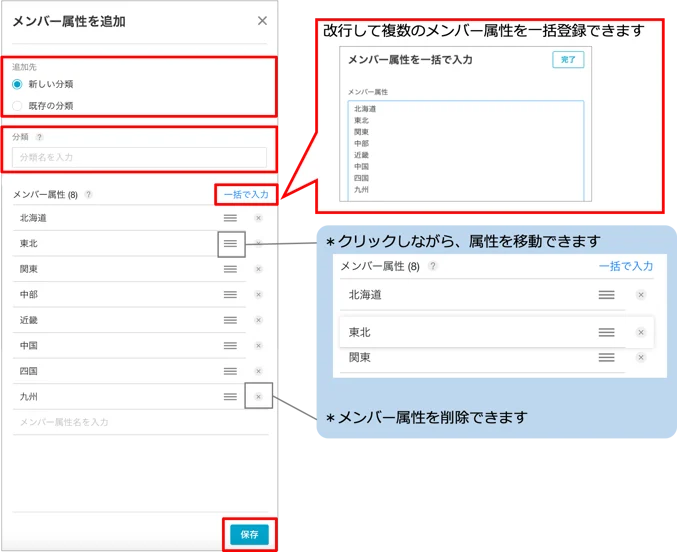Delete 東北 in the blue example panel

(x=641, y=332)
